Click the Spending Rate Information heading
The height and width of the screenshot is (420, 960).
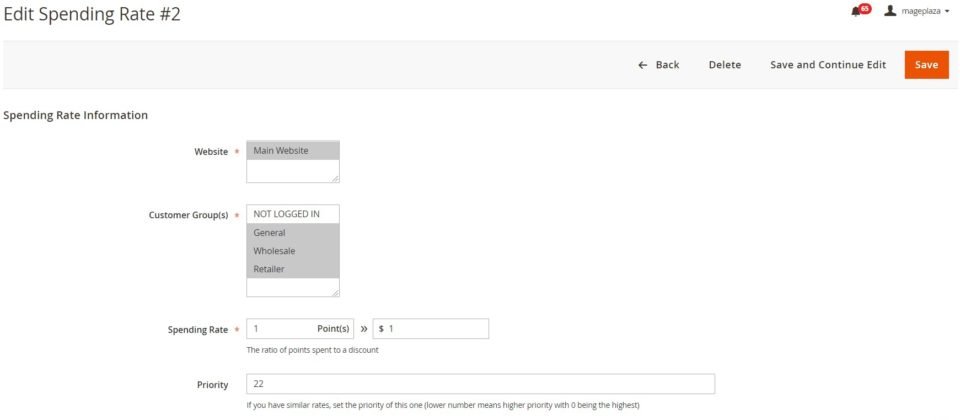click(x=75, y=115)
